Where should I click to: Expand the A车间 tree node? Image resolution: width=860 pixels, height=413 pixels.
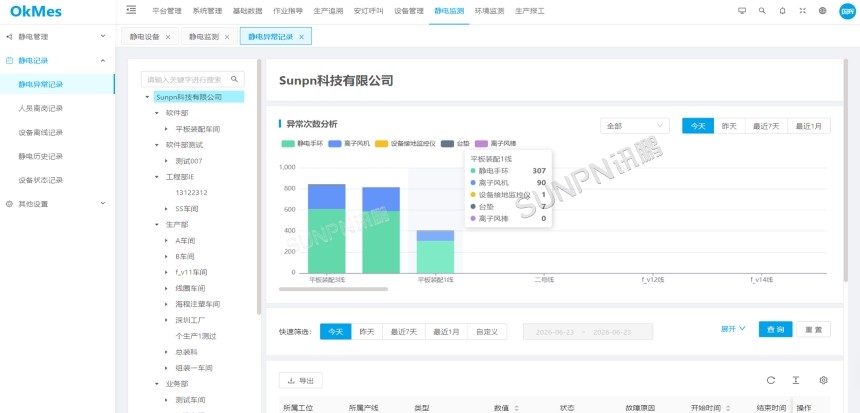tap(167, 240)
